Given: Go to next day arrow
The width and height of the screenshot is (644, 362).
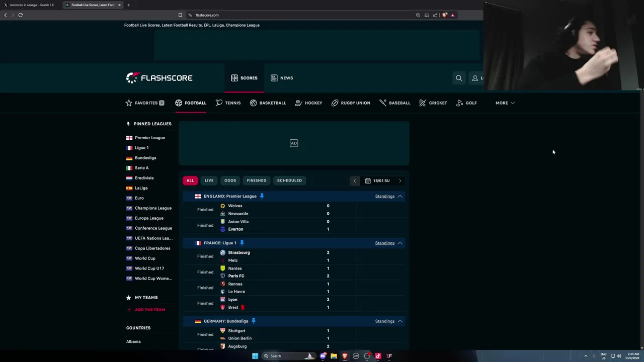Looking at the screenshot, I should click(400, 180).
